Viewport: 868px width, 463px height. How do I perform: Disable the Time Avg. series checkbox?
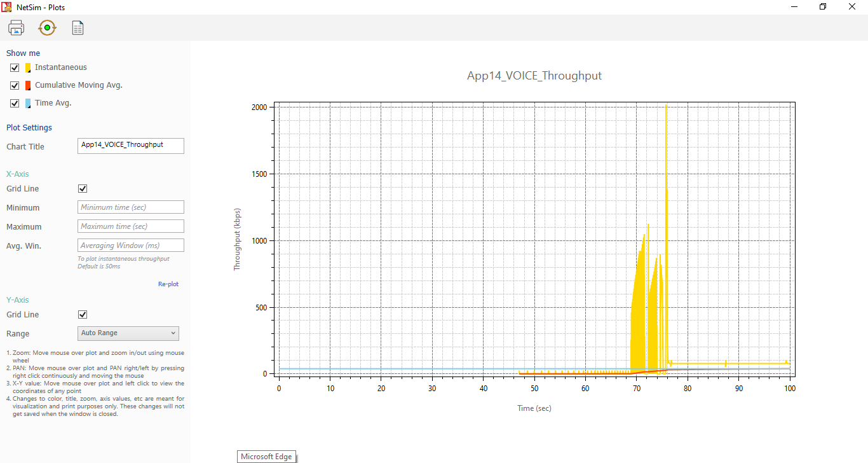(15, 103)
